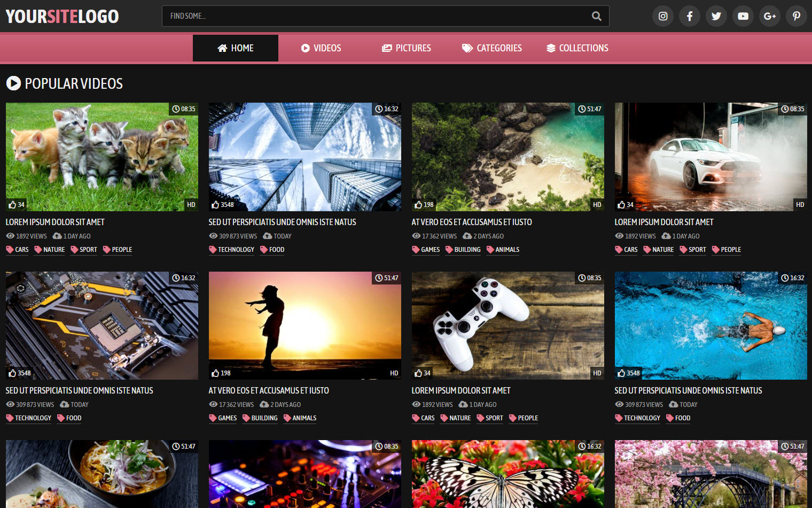Open the Instagram social icon
This screenshot has width=812, height=508.
[x=663, y=16]
